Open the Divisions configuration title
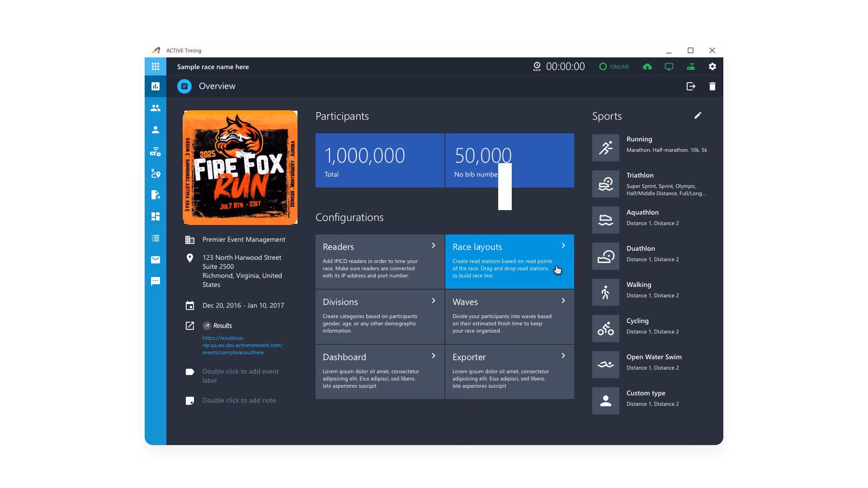 (x=340, y=302)
